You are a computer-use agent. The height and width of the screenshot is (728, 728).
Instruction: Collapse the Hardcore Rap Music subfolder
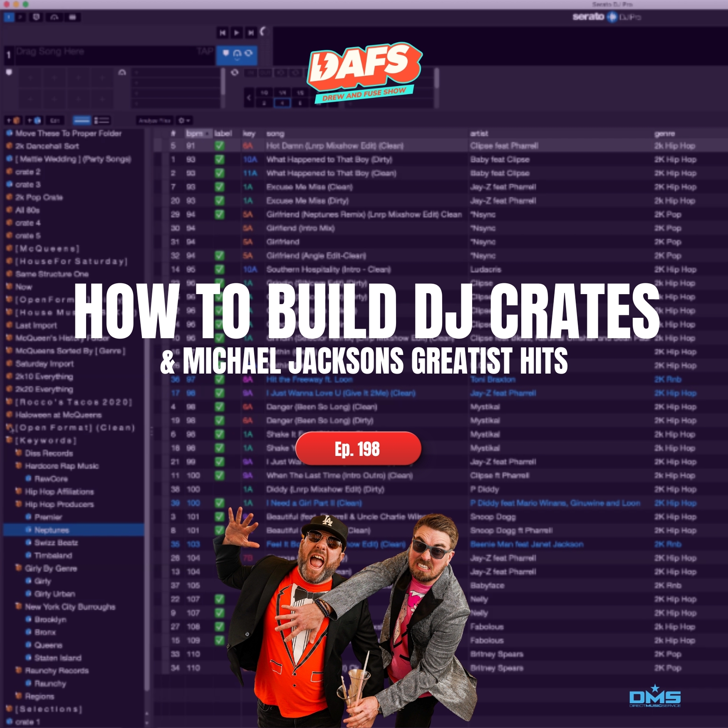pyautogui.click(x=19, y=466)
